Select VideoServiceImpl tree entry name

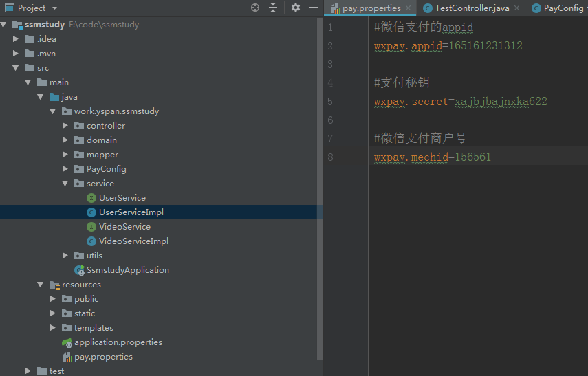click(133, 241)
